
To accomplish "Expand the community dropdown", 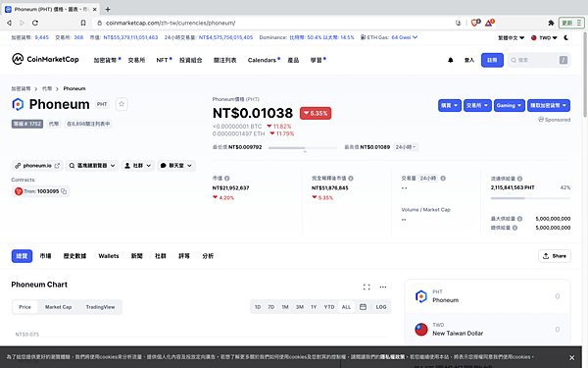I will tap(137, 166).
